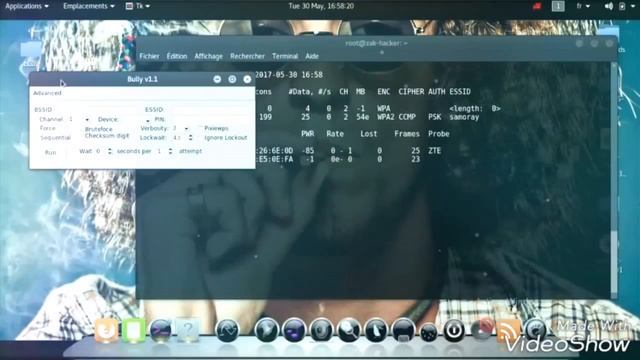
Task: Click the <length: 0> ESSID entry
Action: point(475,109)
